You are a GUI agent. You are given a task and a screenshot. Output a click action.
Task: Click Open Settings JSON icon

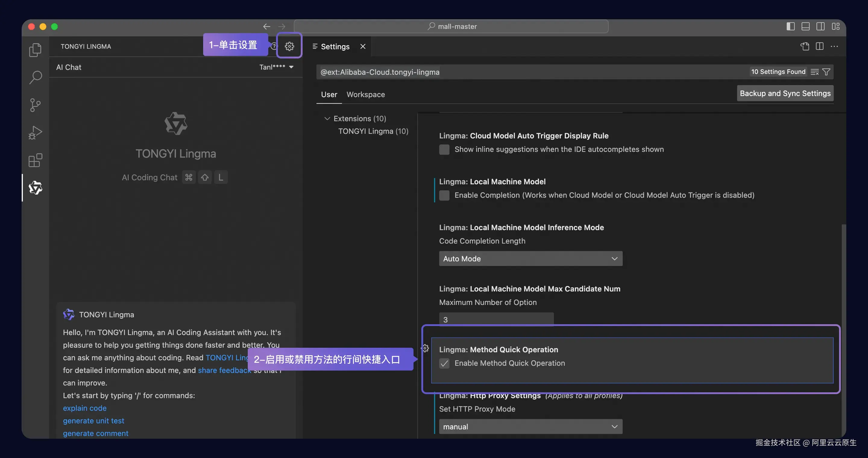coord(805,46)
